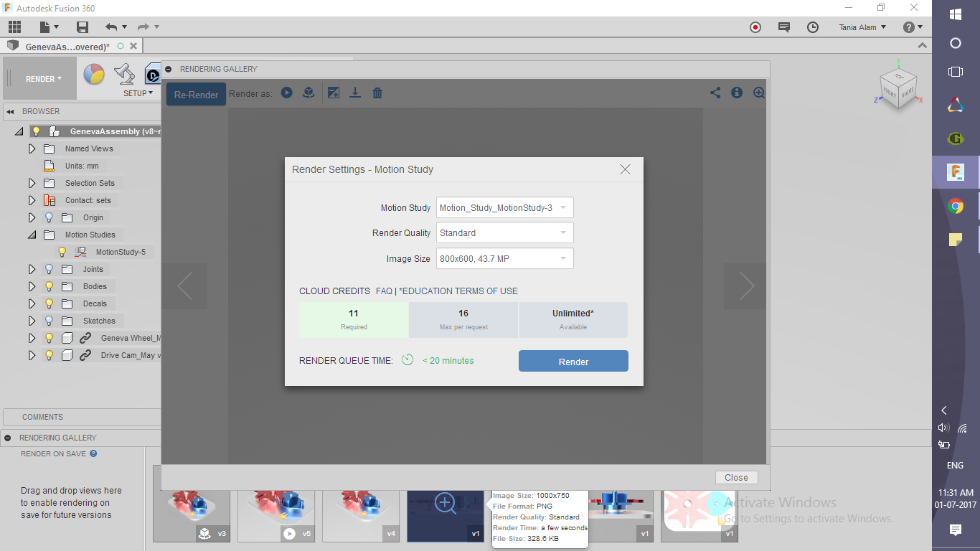This screenshot has height=551, width=980.
Task: Click the Save disk icon
Action: pyautogui.click(x=83, y=27)
